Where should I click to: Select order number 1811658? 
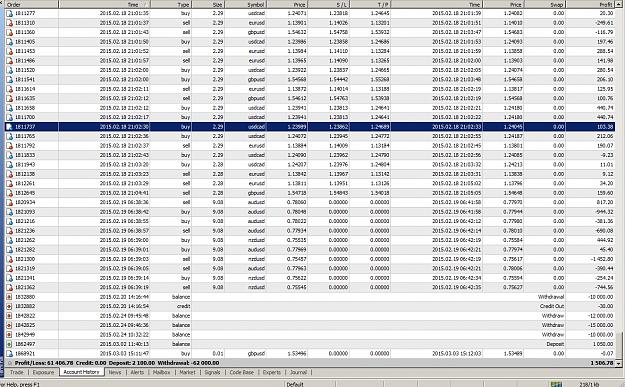pyautogui.click(x=25, y=108)
